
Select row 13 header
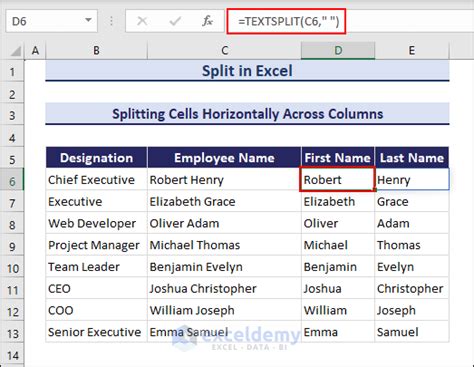(12, 333)
